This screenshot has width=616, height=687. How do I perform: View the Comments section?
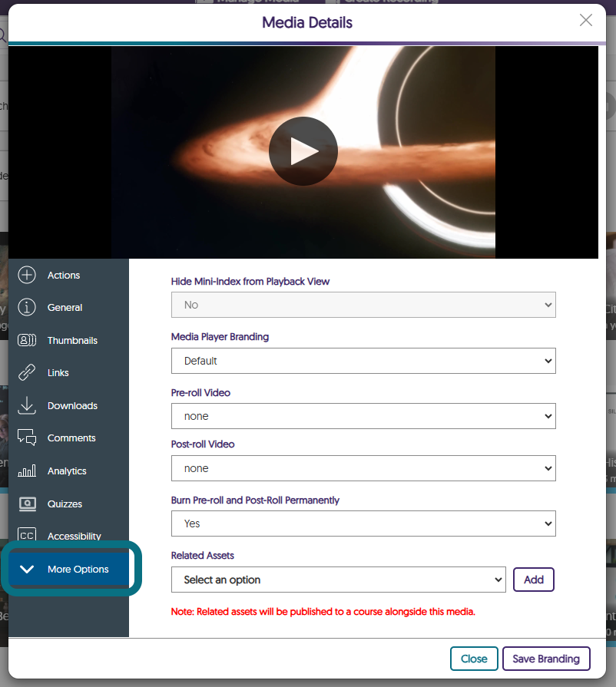(x=69, y=438)
